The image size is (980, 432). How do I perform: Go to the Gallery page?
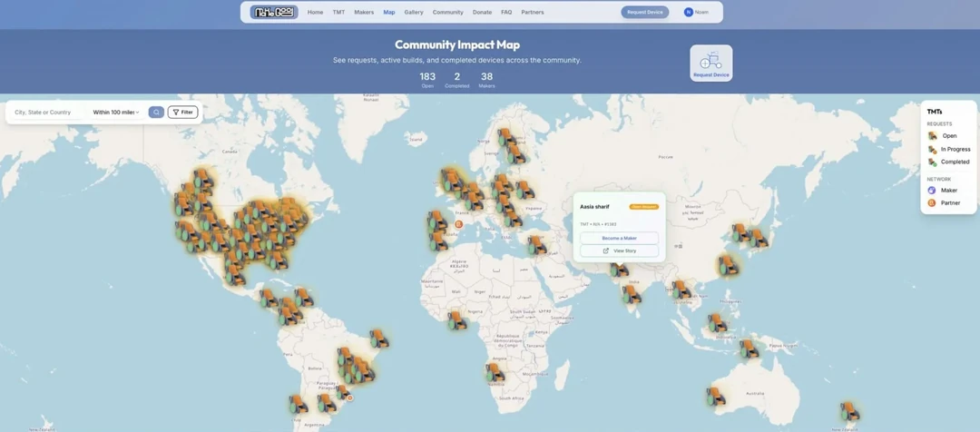414,13
